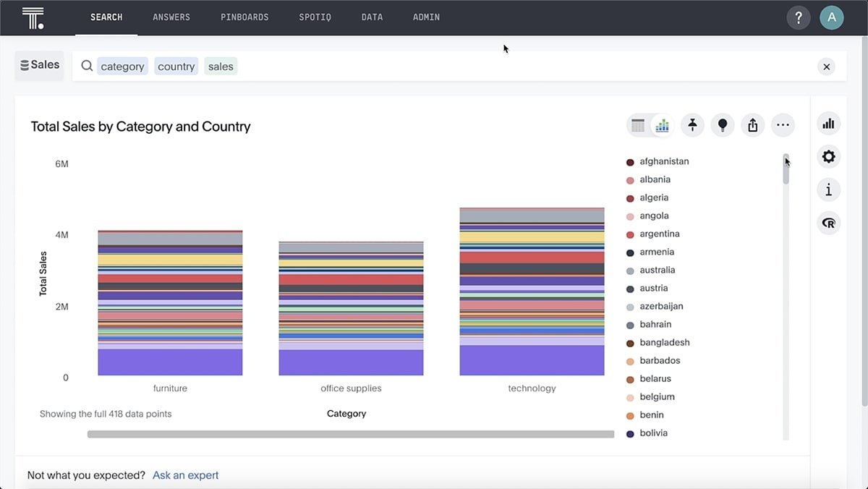Open the SpotIQ tab
The height and width of the screenshot is (489, 868).
tap(315, 17)
